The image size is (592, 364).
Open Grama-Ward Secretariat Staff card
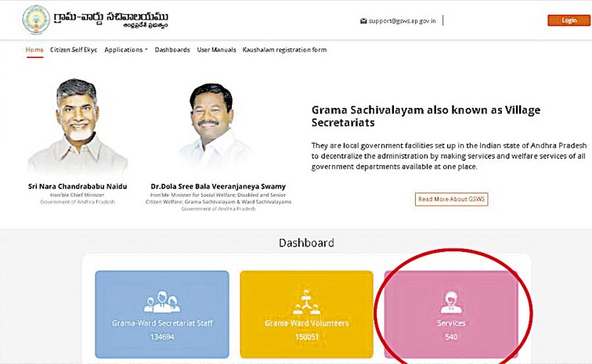coord(162,314)
